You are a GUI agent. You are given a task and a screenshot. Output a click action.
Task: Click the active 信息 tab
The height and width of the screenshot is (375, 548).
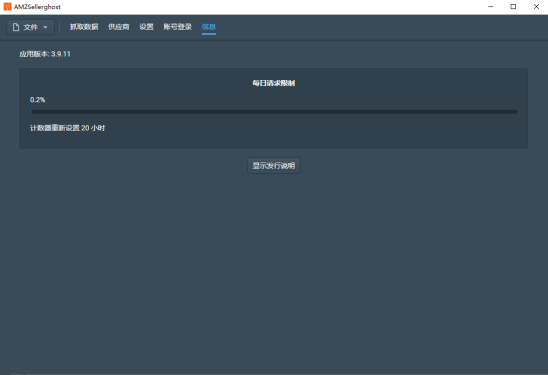209,27
